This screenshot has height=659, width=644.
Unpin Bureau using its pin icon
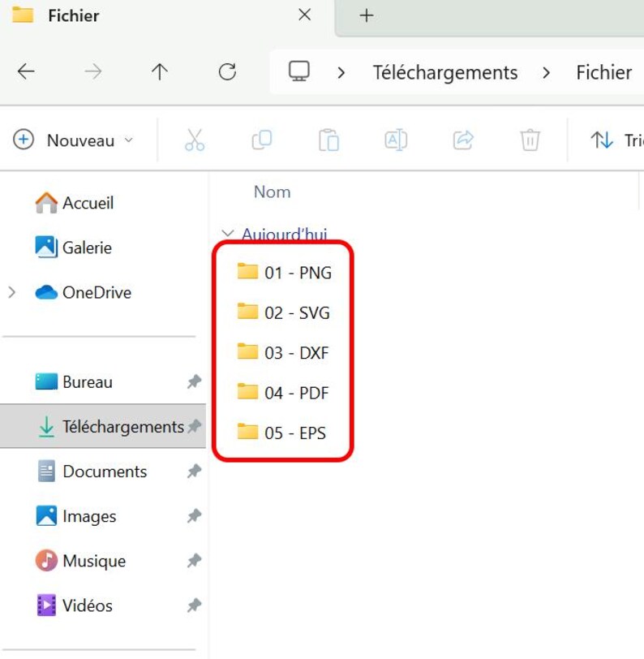[x=194, y=381]
